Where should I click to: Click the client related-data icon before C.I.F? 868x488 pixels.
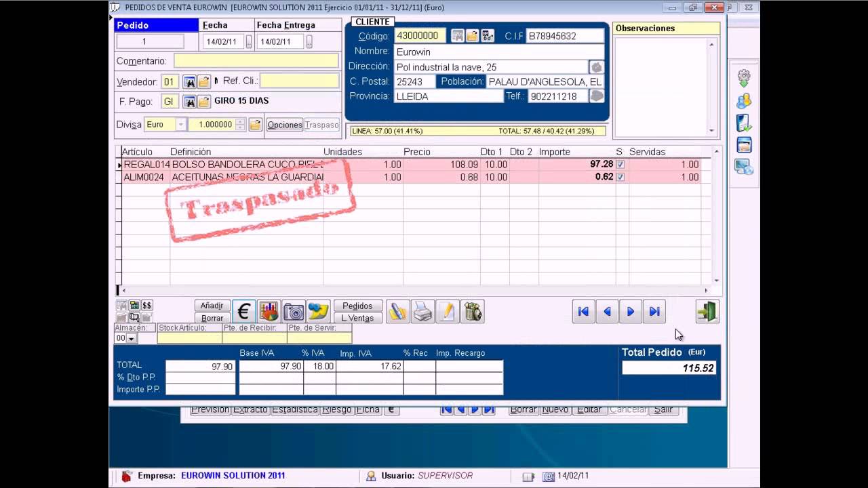(488, 35)
